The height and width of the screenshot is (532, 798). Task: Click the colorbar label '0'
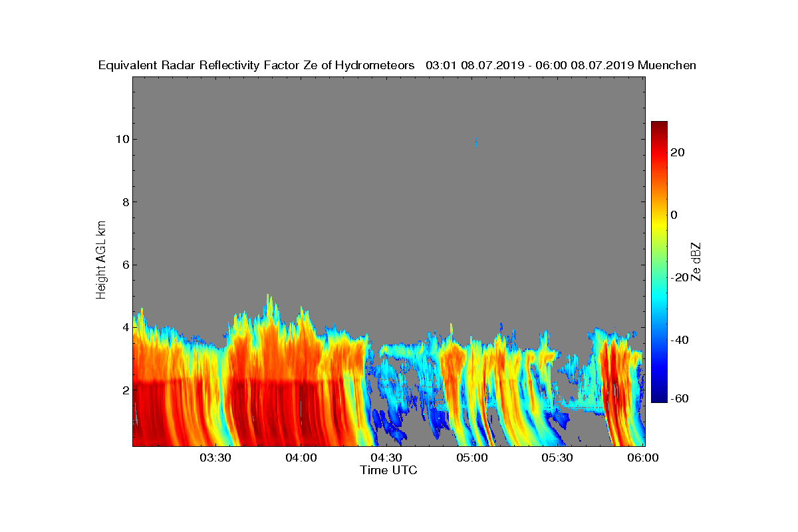[674, 215]
